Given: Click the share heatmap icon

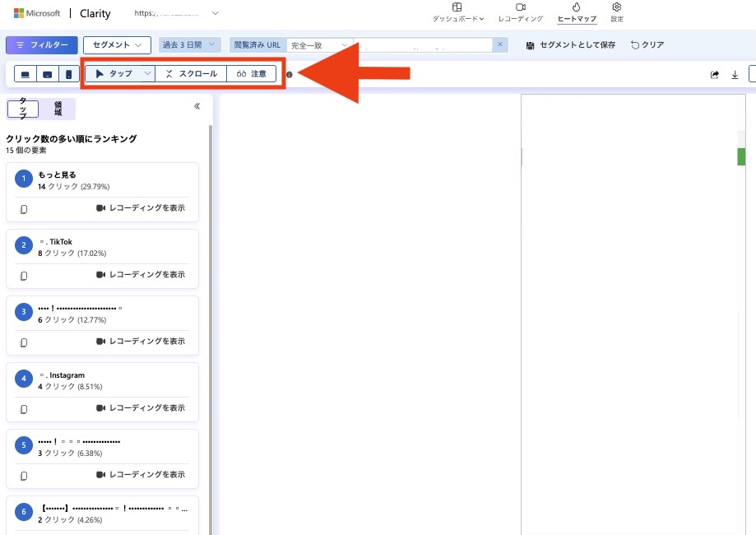Looking at the screenshot, I should click(x=715, y=74).
